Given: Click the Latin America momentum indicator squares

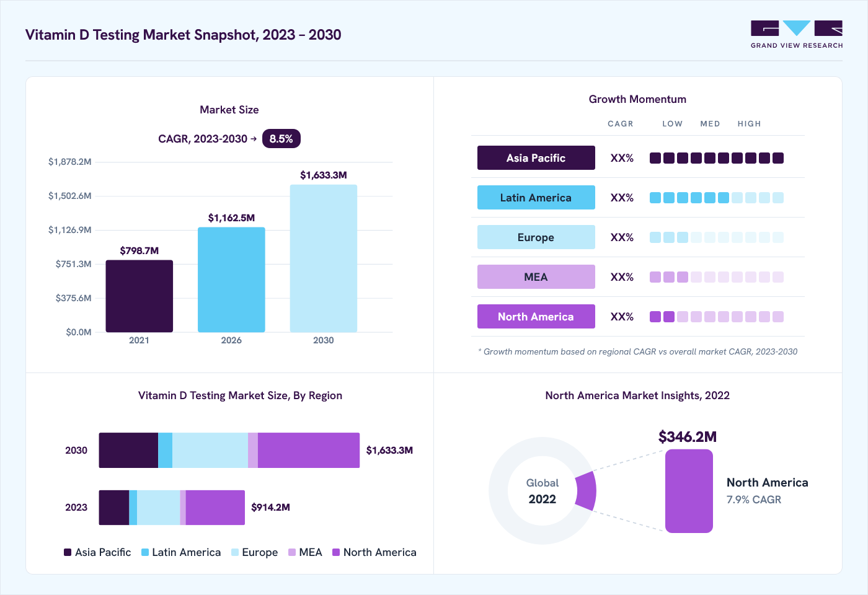Looking at the screenshot, I should coord(717,198).
